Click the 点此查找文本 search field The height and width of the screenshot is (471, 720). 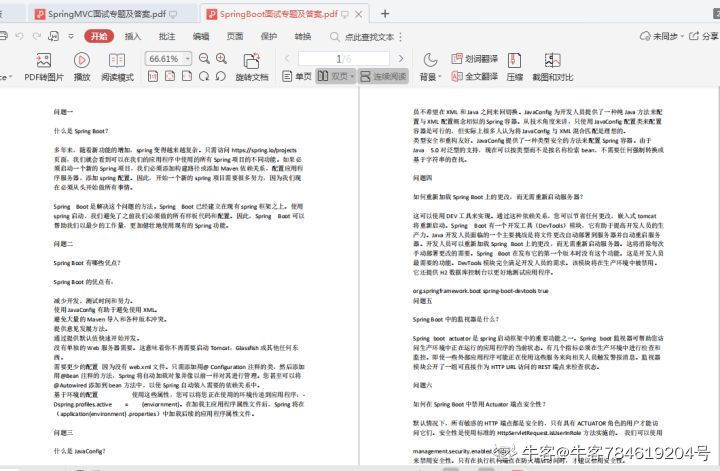(x=370, y=37)
